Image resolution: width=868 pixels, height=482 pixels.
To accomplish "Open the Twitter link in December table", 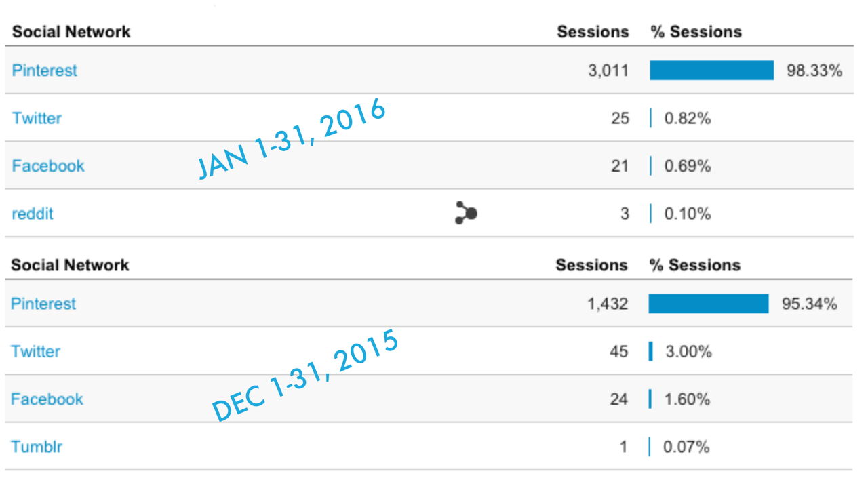I will pyautogui.click(x=35, y=351).
